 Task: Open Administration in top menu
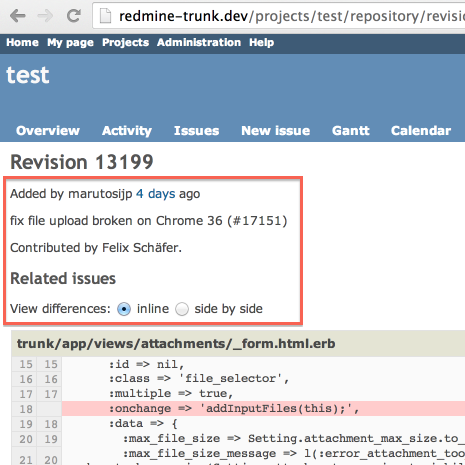tap(199, 42)
